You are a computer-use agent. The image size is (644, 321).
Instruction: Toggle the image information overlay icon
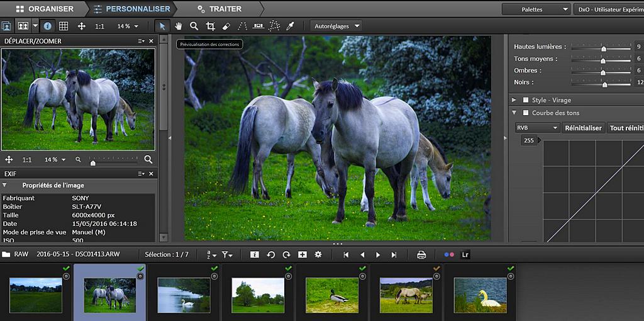coord(48,26)
